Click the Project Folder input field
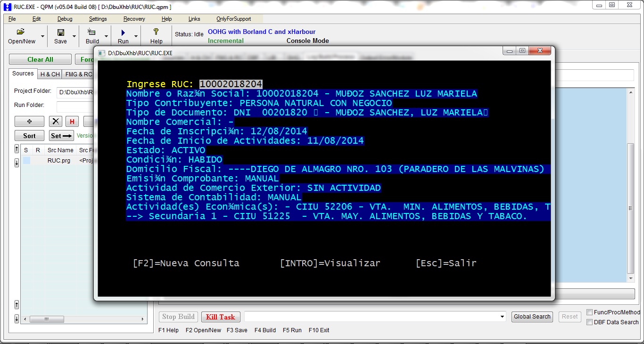 75,93
